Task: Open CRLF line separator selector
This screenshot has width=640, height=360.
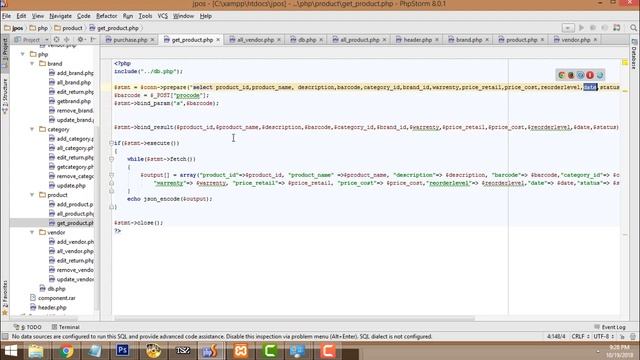Action: point(580,336)
